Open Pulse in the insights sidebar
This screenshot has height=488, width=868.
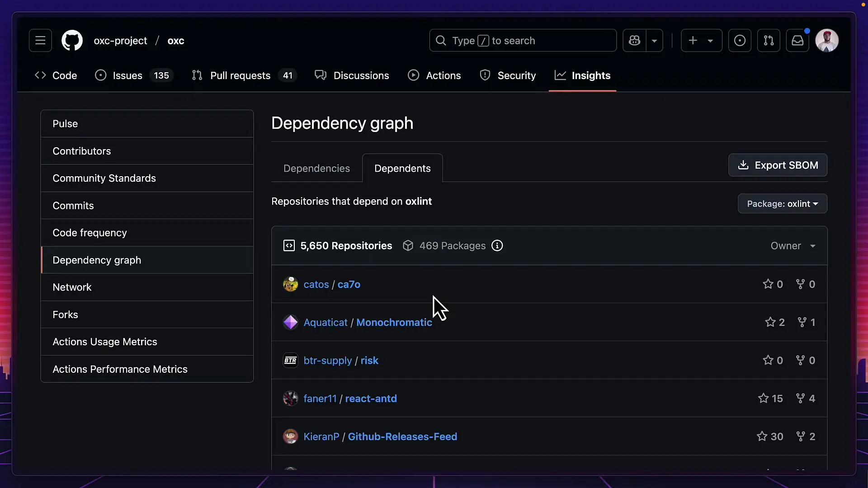point(147,124)
